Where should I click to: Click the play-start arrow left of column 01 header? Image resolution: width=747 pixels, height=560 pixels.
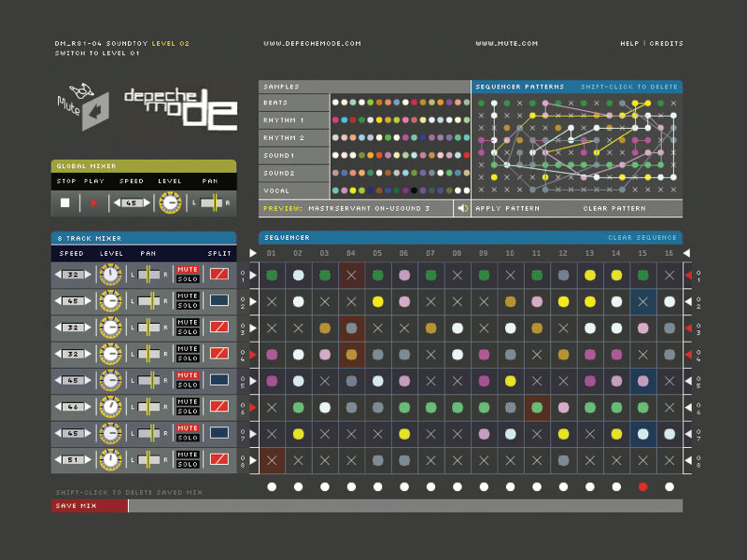point(253,253)
